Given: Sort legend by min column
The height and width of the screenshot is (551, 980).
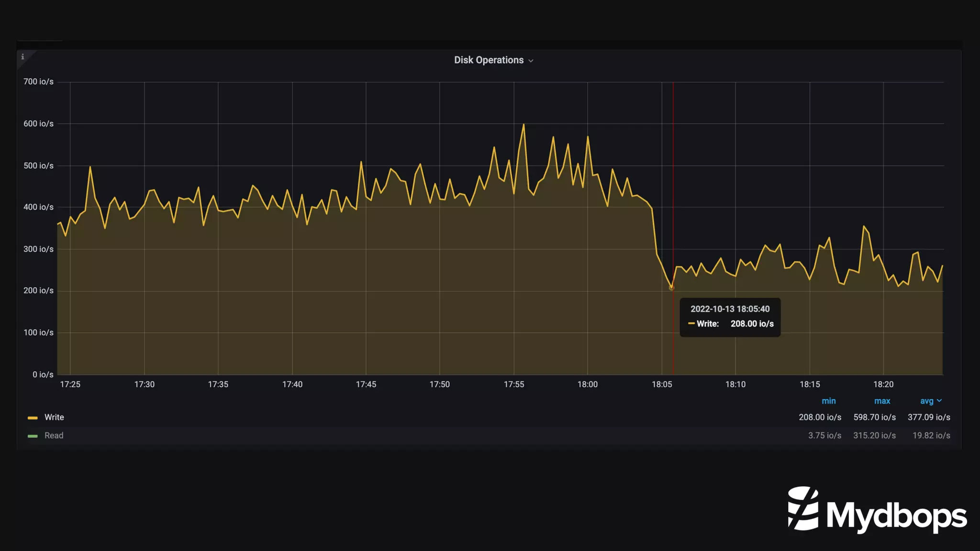Looking at the screenshot, I should (x=828, y=401).
